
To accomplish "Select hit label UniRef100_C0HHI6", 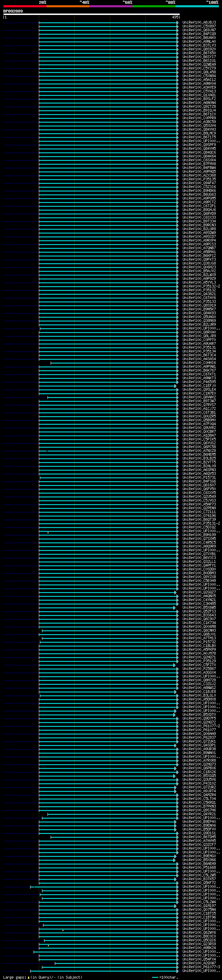I will [x=199, y=363].
